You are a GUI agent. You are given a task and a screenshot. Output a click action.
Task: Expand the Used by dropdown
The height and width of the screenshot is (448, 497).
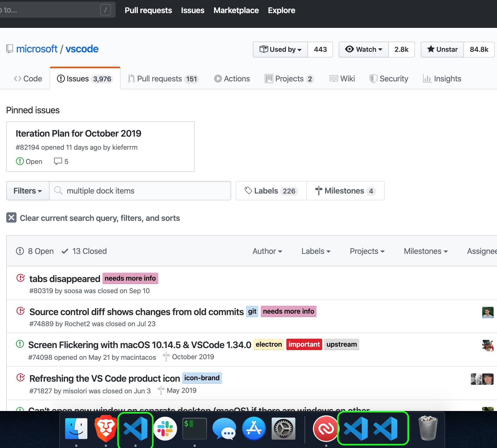[x=280, y=50]
